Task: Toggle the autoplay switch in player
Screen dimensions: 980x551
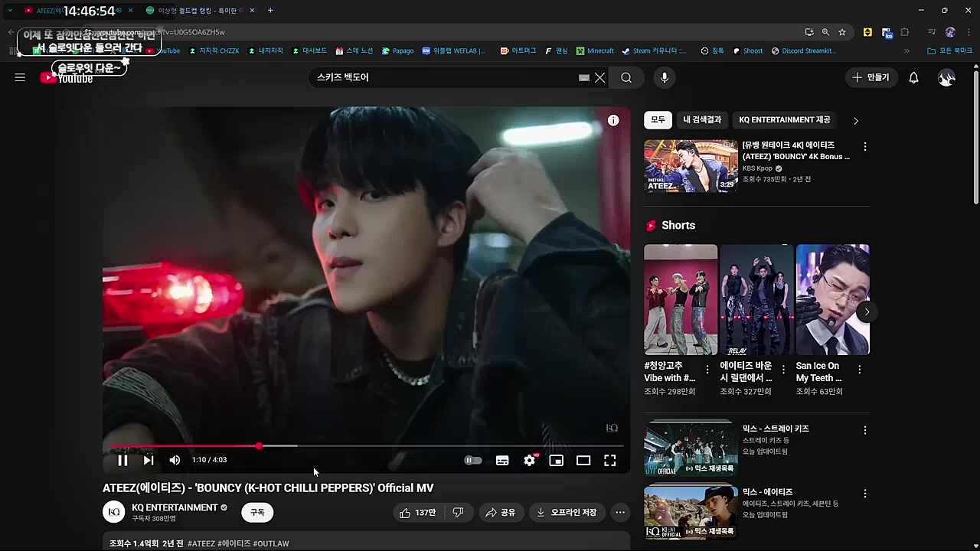Action: (x=473, y=460)
